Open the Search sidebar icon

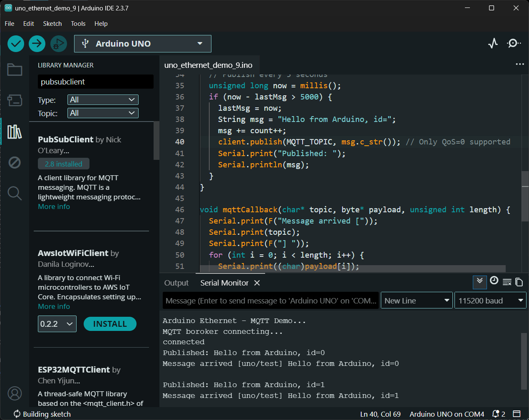pos(15,193)
